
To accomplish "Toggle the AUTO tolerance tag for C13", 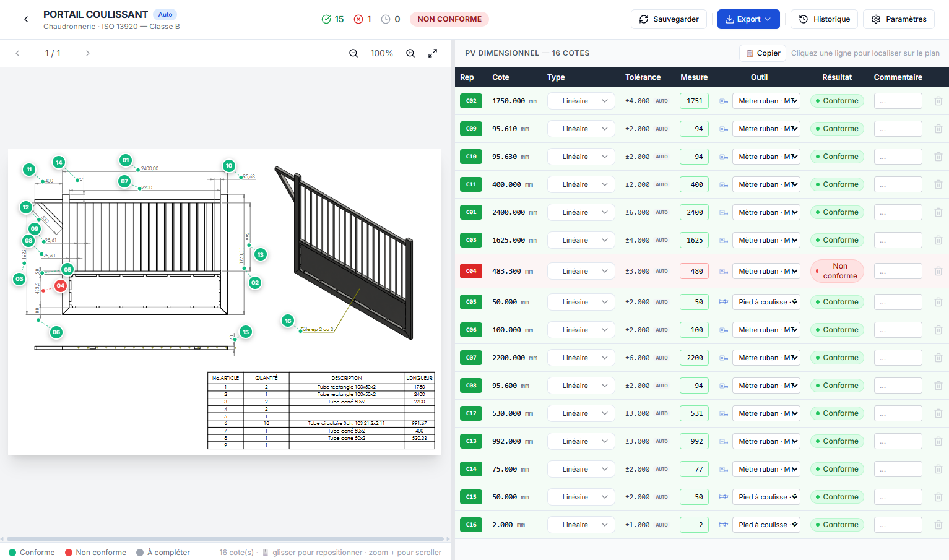I will point(662,441).
